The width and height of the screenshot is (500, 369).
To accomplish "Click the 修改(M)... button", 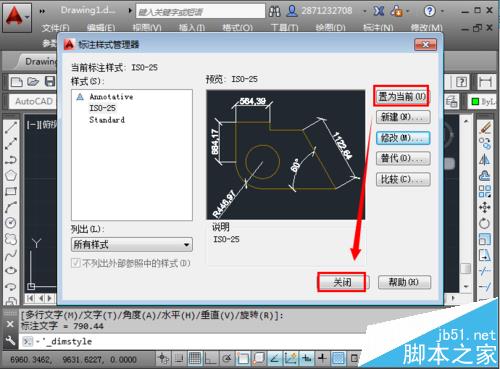I will (403, 138).
